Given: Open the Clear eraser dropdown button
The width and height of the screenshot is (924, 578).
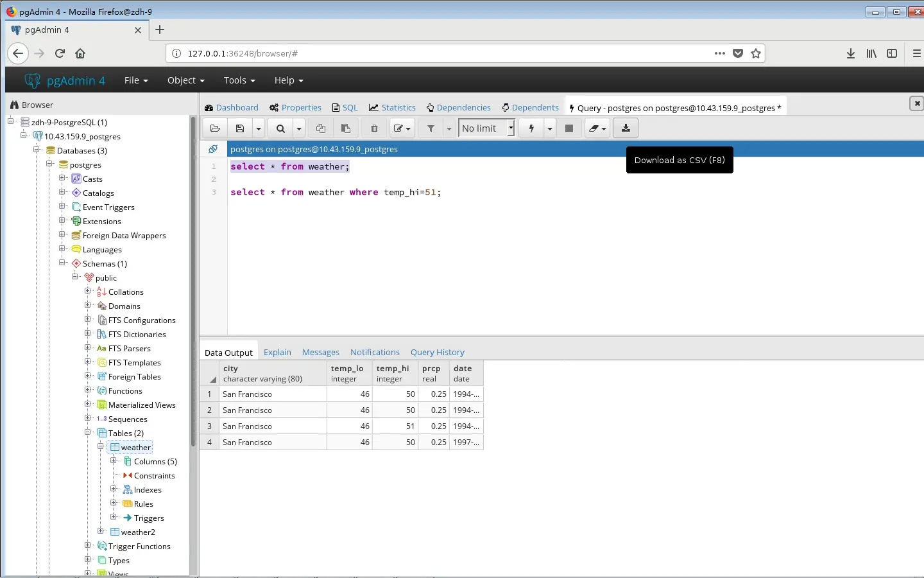Looking at the screenshot, I should click(x=597, y=128).
